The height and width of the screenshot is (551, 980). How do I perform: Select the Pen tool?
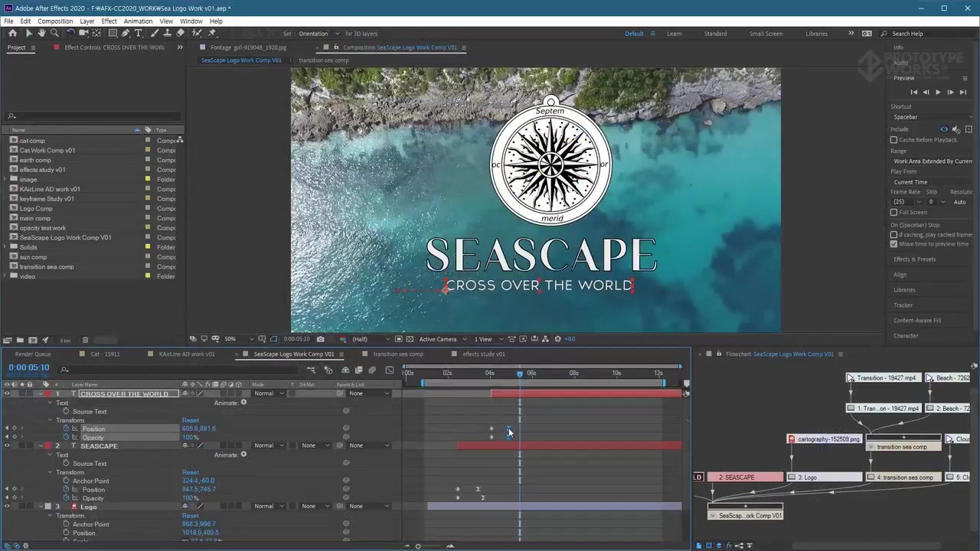[126, 33]
